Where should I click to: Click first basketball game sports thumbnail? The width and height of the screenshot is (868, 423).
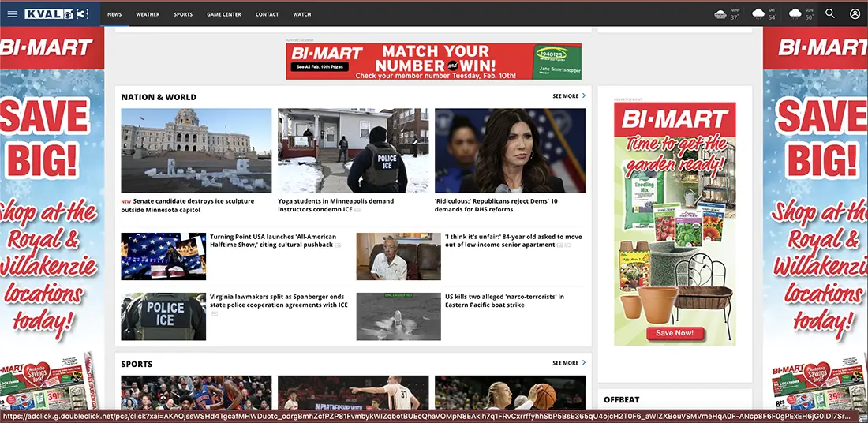click(196, 392)
